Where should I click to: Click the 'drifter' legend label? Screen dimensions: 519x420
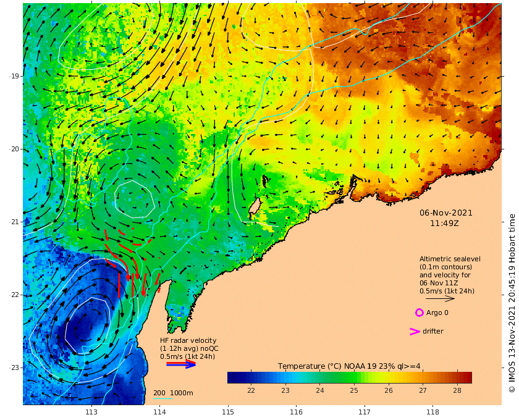pos(433,331)
